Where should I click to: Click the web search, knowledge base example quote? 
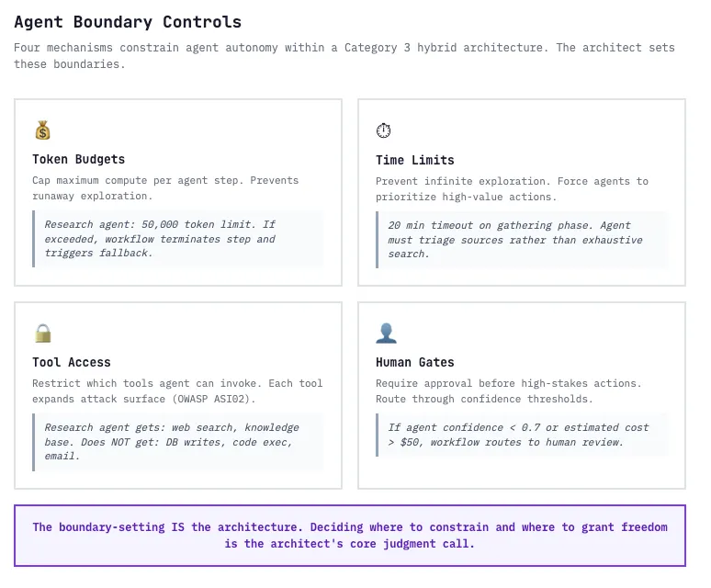[178, 442]
